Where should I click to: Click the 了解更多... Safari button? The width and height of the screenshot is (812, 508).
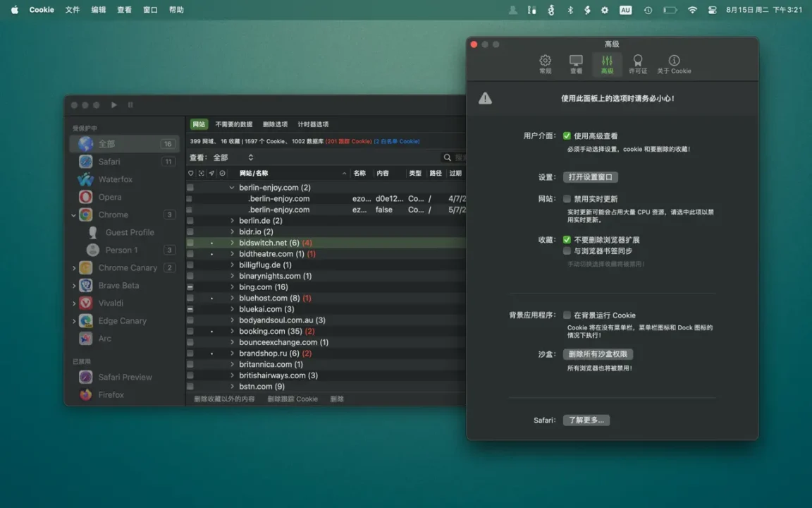(586, 421)
